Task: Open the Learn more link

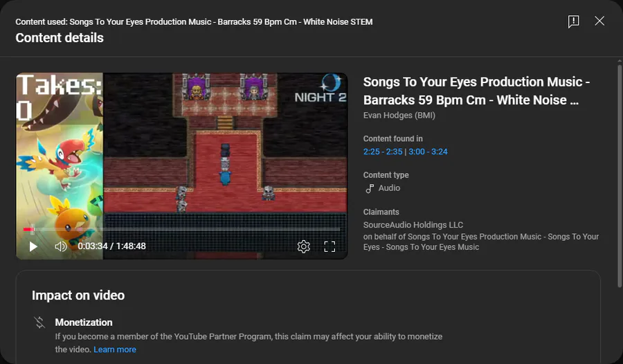Action: 115,349
